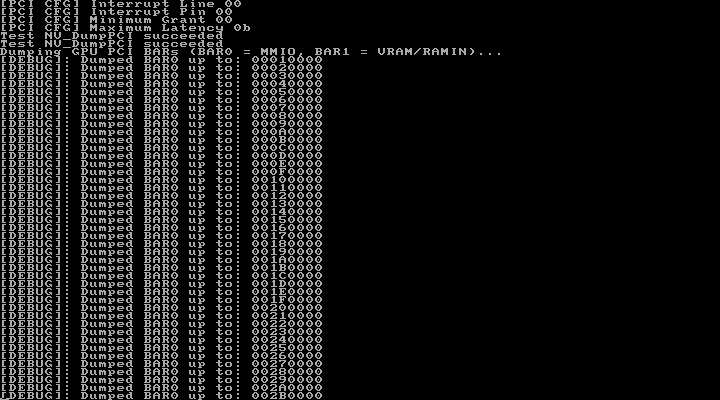
Task: Click the 'Dumping GPU PCI BARs' line
Action: click(251, 52)
